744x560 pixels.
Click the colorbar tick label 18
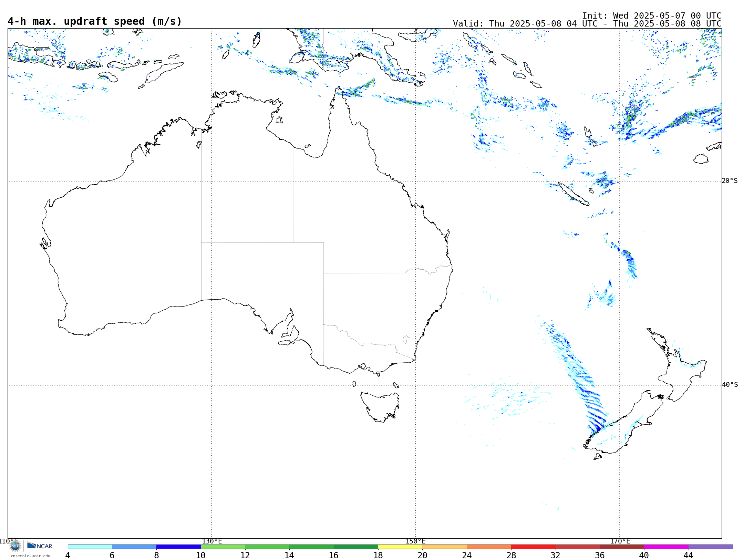[x=378, y=555]
